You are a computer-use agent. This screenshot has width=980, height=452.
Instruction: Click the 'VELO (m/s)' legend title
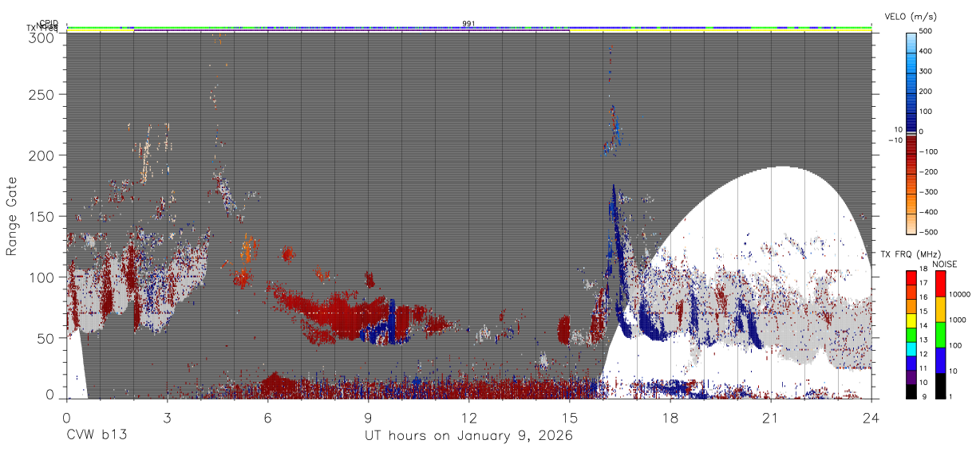(x=910, y=17)
